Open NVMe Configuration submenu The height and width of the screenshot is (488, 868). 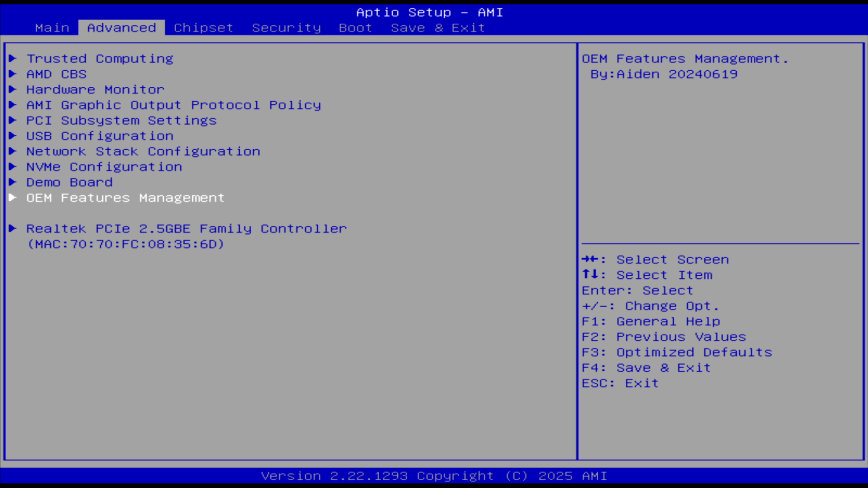(x=104, y=167)
